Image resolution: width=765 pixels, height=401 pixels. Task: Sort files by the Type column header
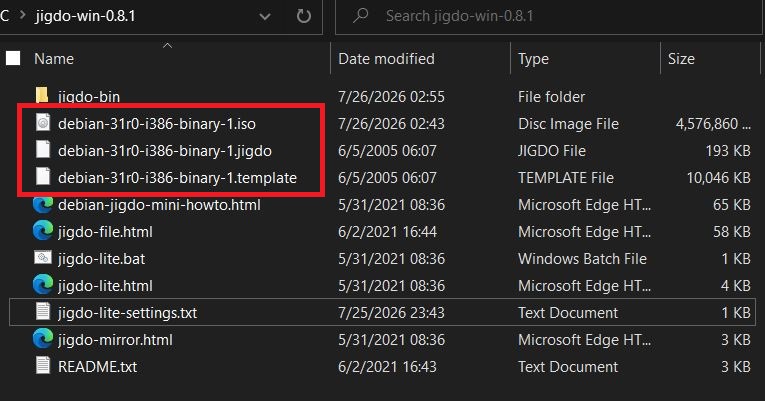pos(533,59)
